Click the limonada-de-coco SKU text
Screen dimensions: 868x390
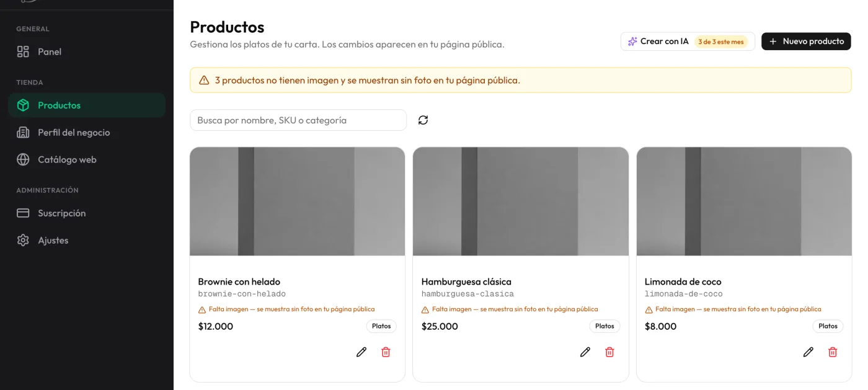(x=684, y=294)
